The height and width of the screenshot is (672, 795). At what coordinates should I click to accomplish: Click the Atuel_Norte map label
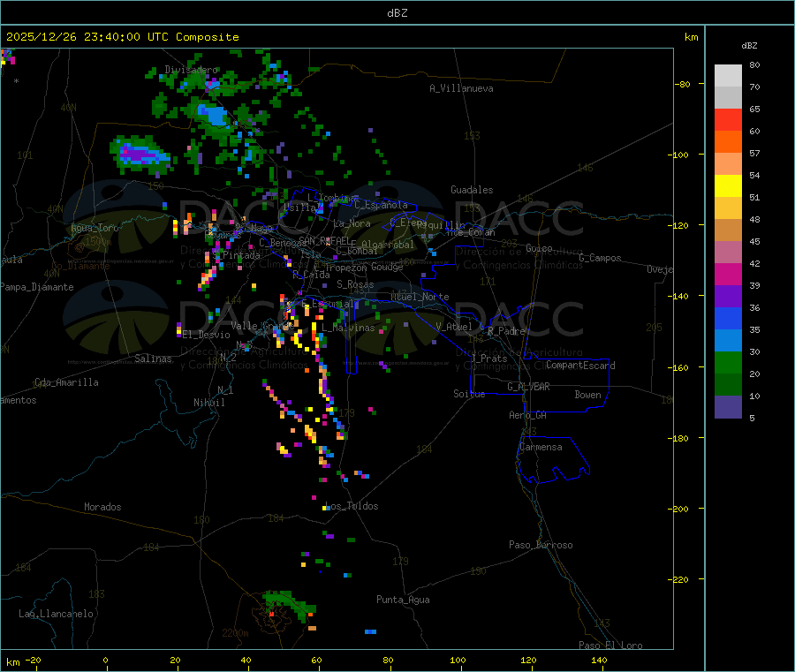[420, 297]
